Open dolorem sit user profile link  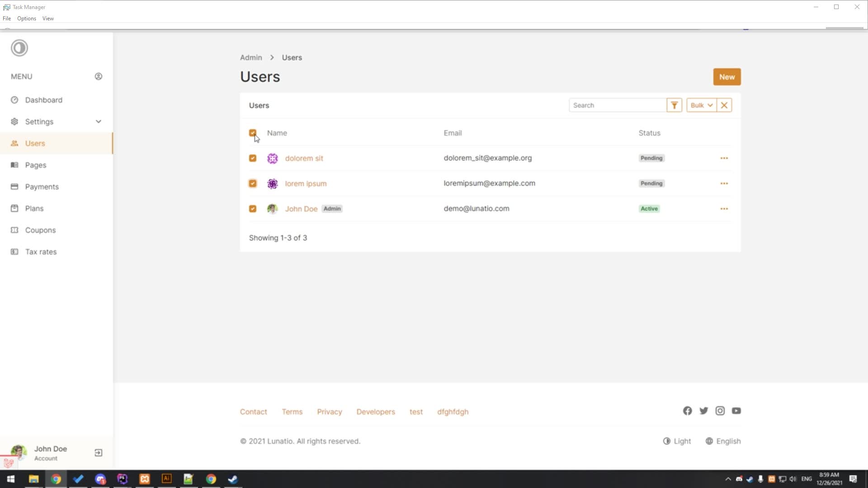[304, 158]
